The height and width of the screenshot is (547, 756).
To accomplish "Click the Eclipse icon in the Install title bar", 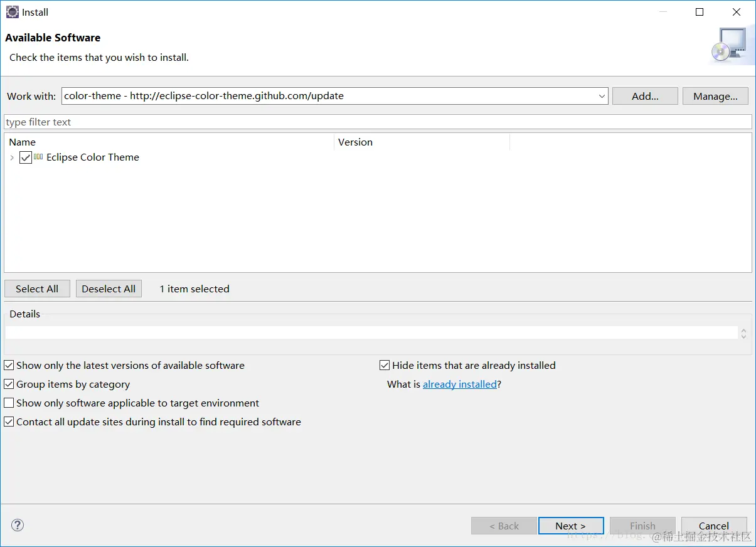I will 12,12.
